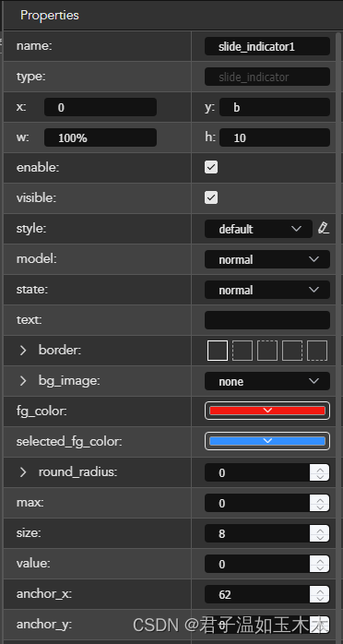Click the x position field
The width and height of the screenshot is (343, 644).
click(101, 107)
